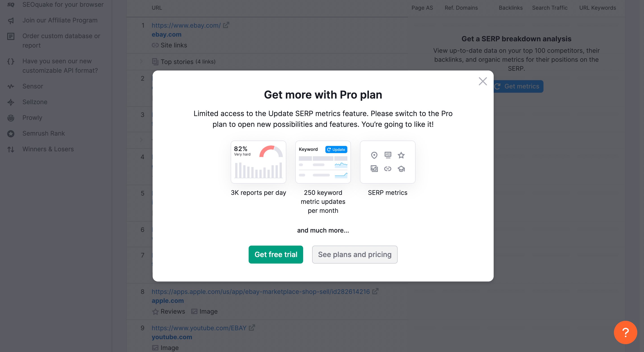Click the affiliate program icon in sidebar
This screenshot has width=644, height=352.
coord(11,20)
